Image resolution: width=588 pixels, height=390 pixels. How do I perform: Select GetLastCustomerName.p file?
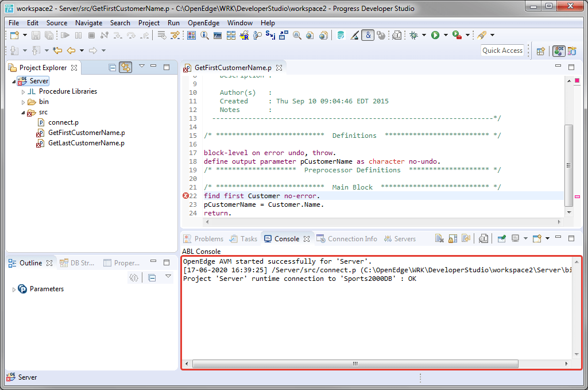86,143
